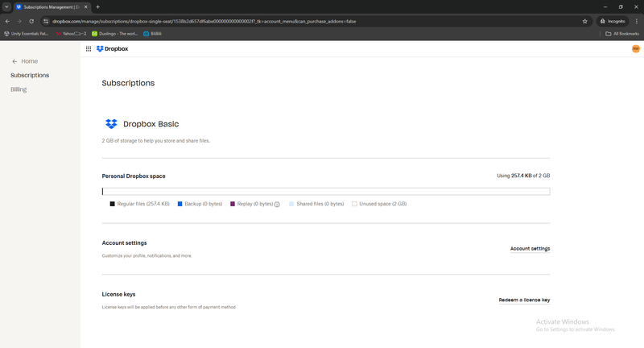The width and height of the screenshot is (644, 348).
Task: Open the account avatar menu
Action: pos(635,49)
